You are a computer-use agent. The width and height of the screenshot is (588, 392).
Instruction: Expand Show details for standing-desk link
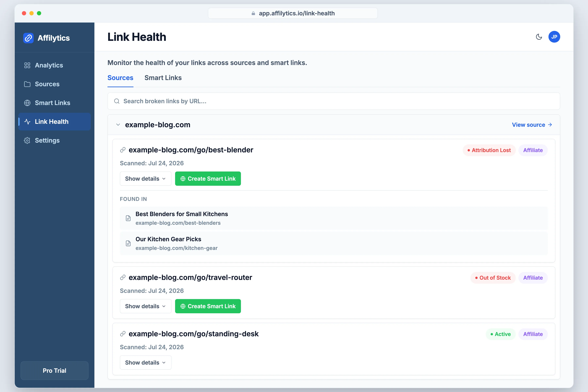tap(146, 362)
